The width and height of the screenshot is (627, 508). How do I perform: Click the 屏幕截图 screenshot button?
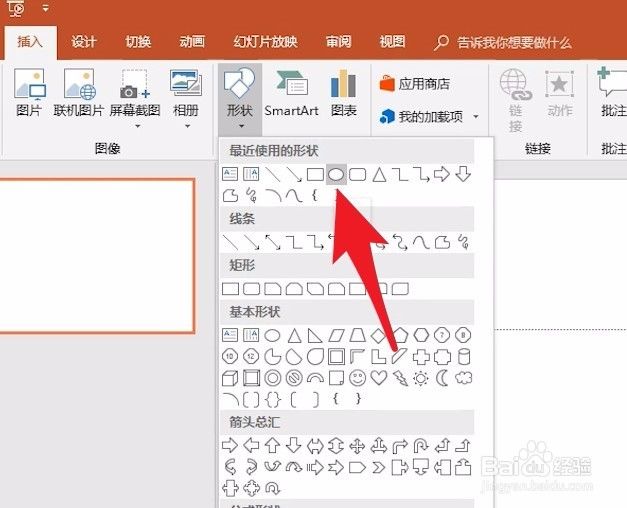click(135, 93)
